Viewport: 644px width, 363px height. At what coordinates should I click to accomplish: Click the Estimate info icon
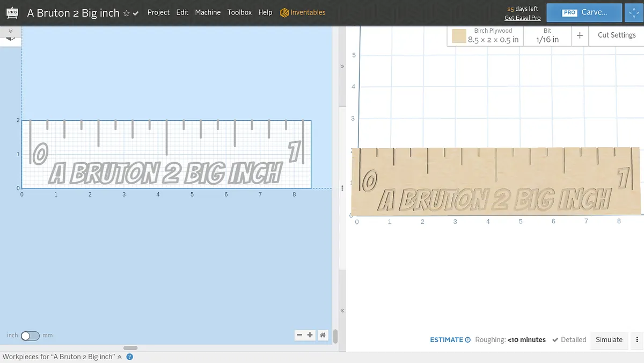pos(467,340)
